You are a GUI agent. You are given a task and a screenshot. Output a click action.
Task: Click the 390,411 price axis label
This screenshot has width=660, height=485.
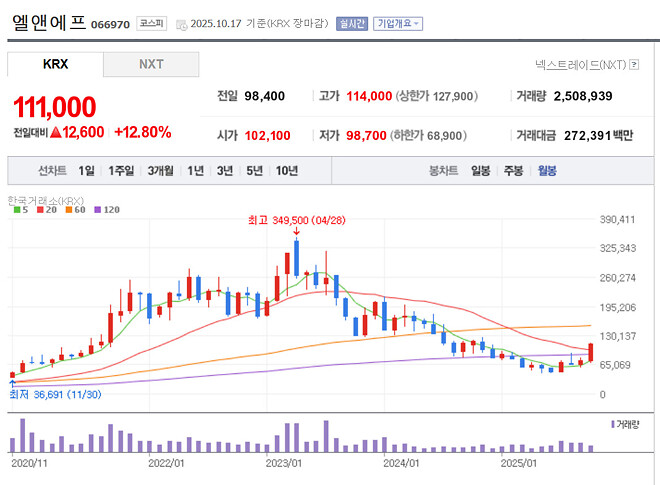click(x=617, y=219)
